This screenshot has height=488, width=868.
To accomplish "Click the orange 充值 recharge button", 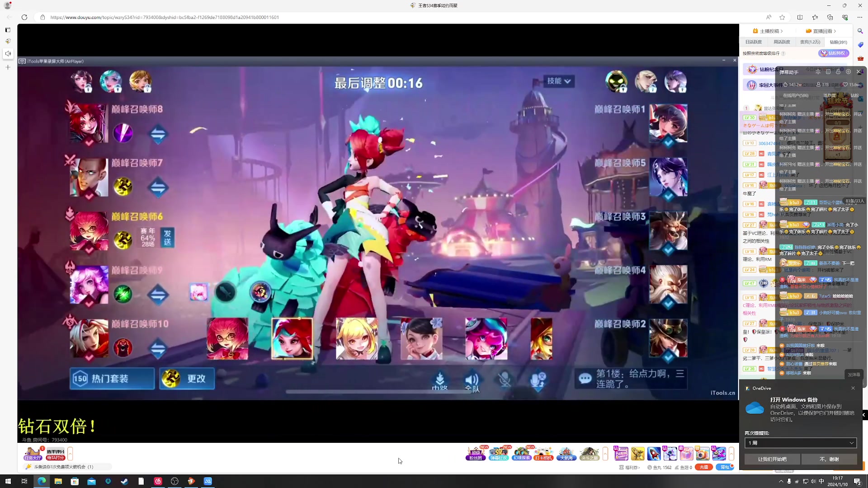I will coord(703,467).
